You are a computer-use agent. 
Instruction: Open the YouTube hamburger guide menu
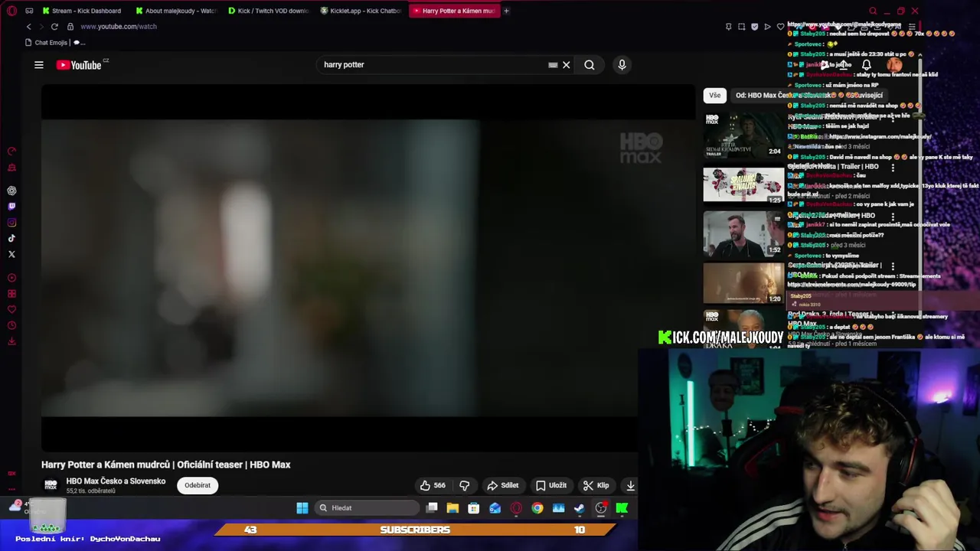[x=39, y=65]
